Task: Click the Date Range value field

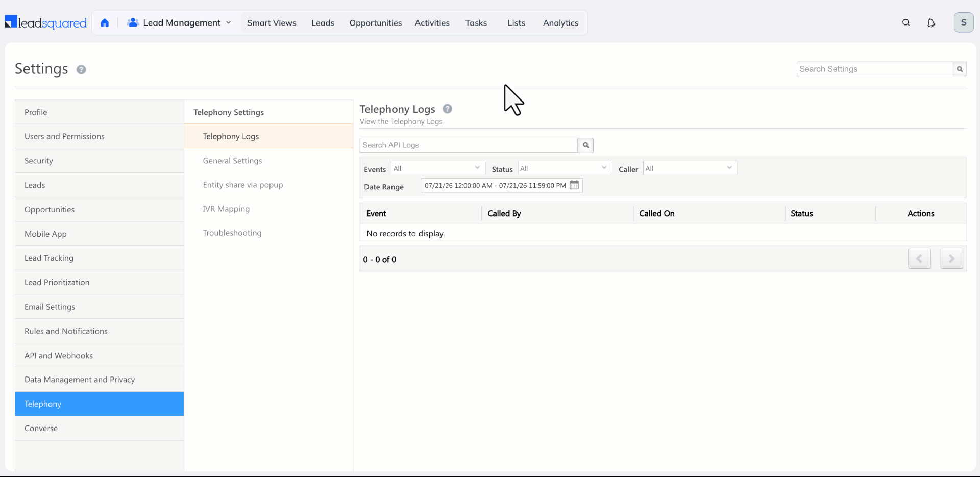Action: (x=495, y=185)
